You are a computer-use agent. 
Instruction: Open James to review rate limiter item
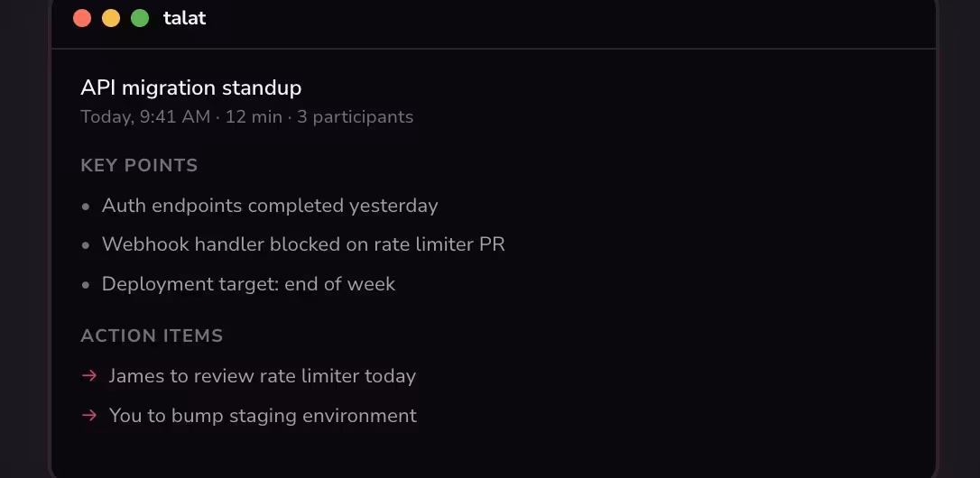tap(263, 376)
